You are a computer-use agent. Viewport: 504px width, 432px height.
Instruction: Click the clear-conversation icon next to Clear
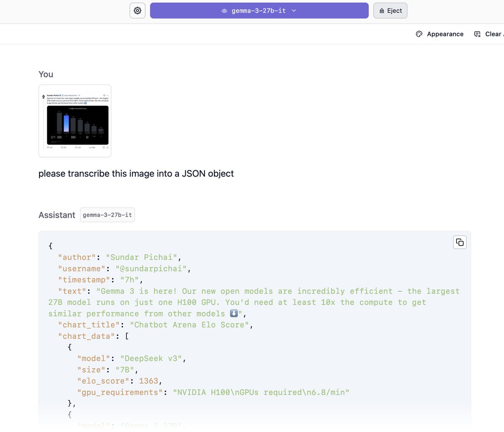coord(477,34)
